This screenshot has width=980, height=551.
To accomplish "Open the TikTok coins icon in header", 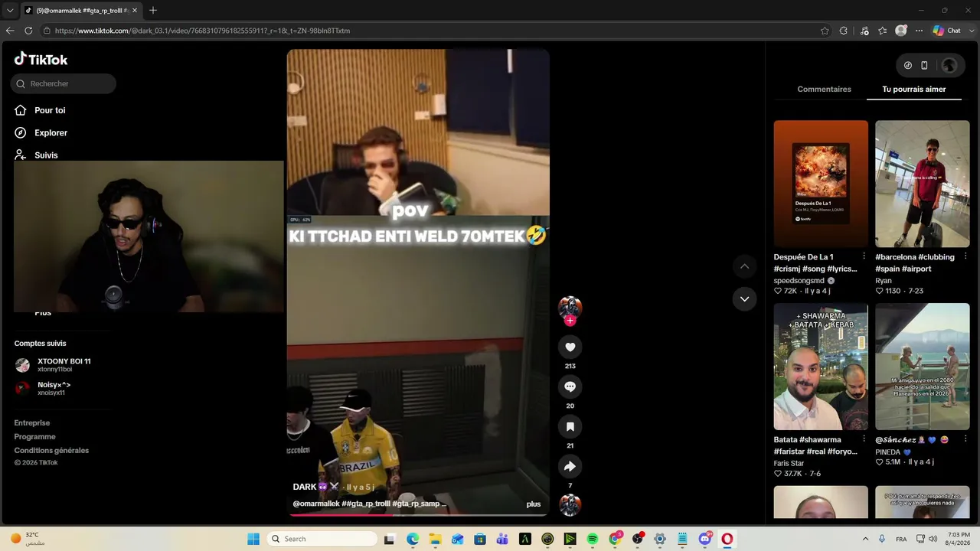I will 908,66.
